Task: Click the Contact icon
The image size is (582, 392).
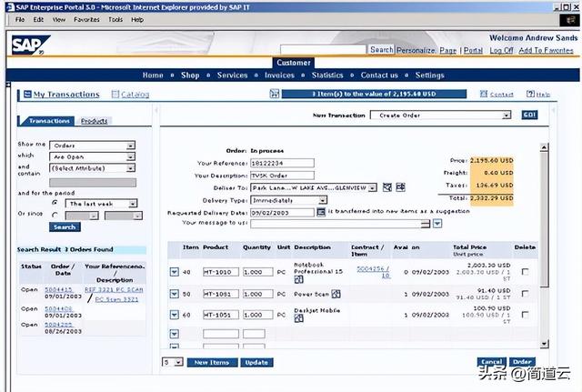Action: click(484, 94)
